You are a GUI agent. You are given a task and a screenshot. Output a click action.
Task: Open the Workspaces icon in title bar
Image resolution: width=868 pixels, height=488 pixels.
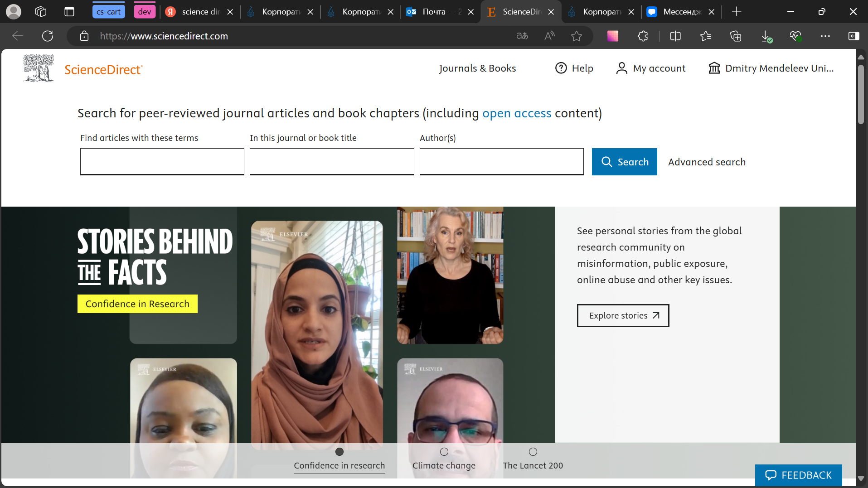coord(41,12)
